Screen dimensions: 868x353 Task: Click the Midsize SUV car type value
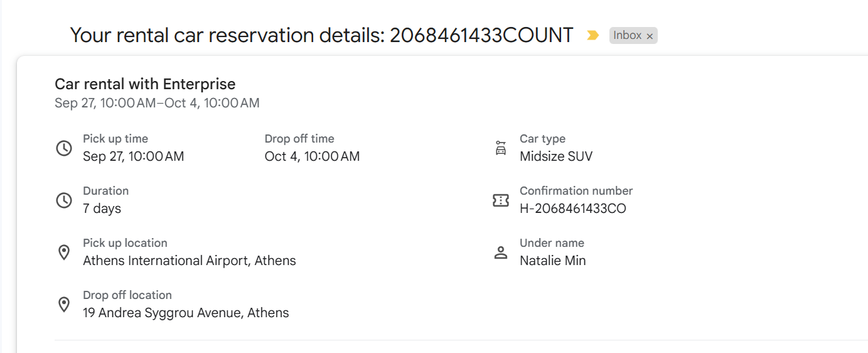click(x=555, y=156)
